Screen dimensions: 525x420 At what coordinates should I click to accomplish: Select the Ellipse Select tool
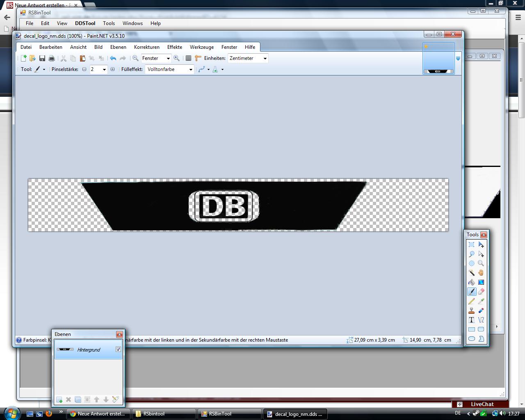(x=472, y=263)
